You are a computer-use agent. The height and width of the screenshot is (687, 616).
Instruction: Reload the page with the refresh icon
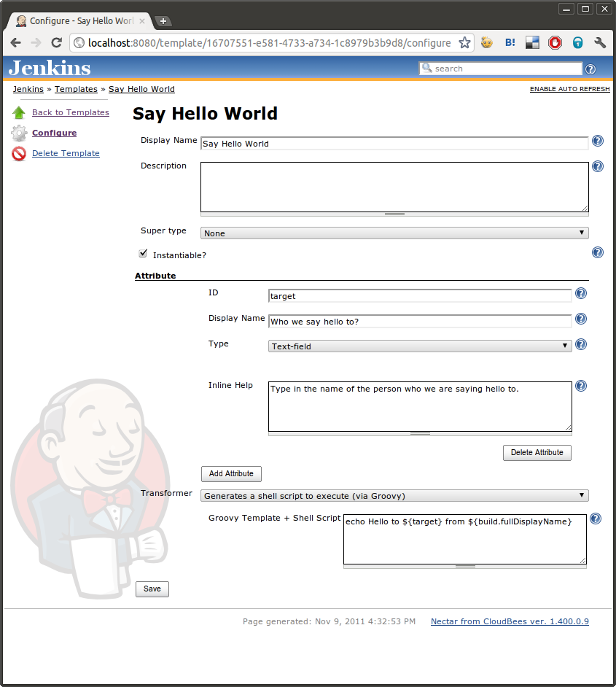coord(56,42)
